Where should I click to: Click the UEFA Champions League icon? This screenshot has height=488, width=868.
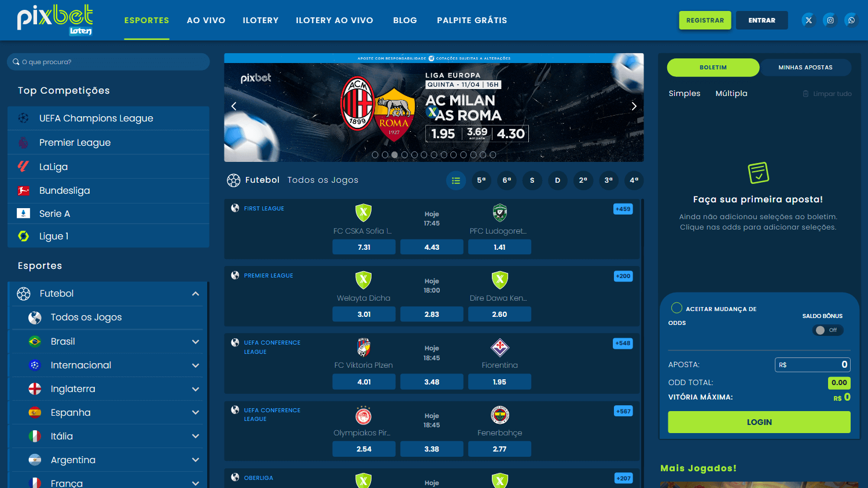[23, 118]
